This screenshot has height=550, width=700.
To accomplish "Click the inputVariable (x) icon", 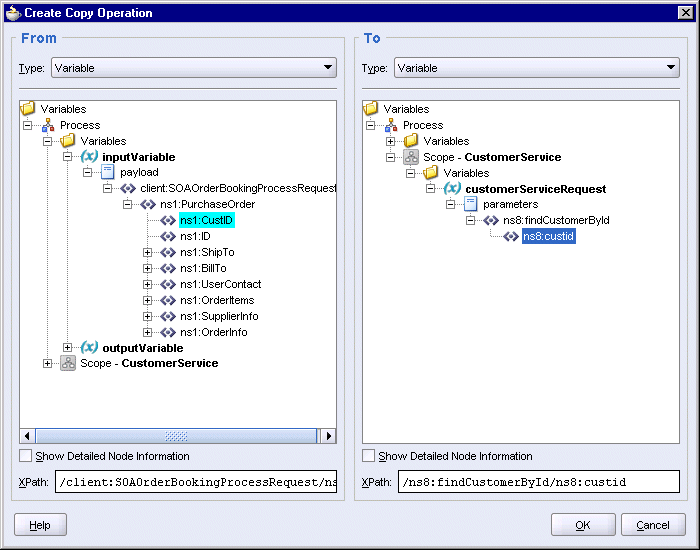I will 89,156.
